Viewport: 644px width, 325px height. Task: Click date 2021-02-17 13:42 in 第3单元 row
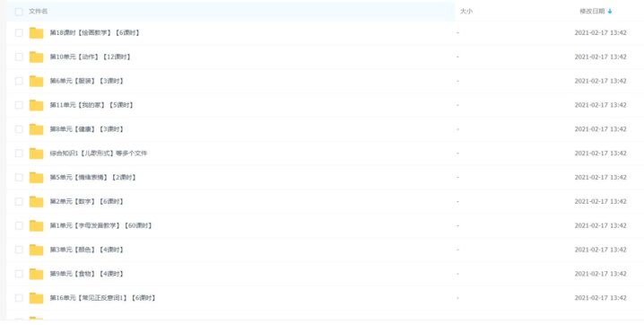pos(600,250)
